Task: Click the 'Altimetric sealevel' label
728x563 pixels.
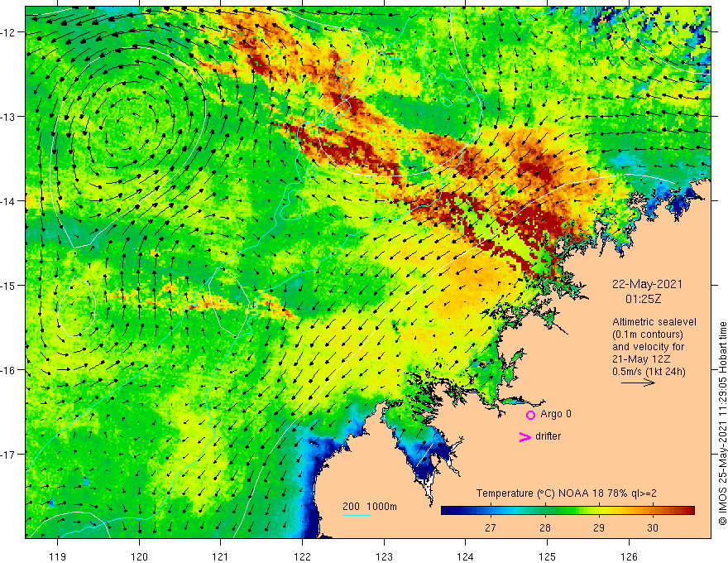Action: pyautogui.click(x=654, y=322)
